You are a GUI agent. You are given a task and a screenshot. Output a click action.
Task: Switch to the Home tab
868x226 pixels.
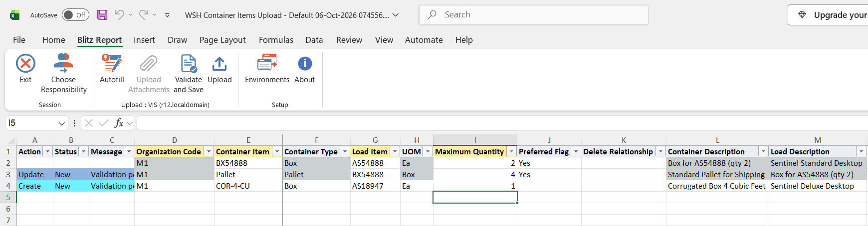click(54, 40)
